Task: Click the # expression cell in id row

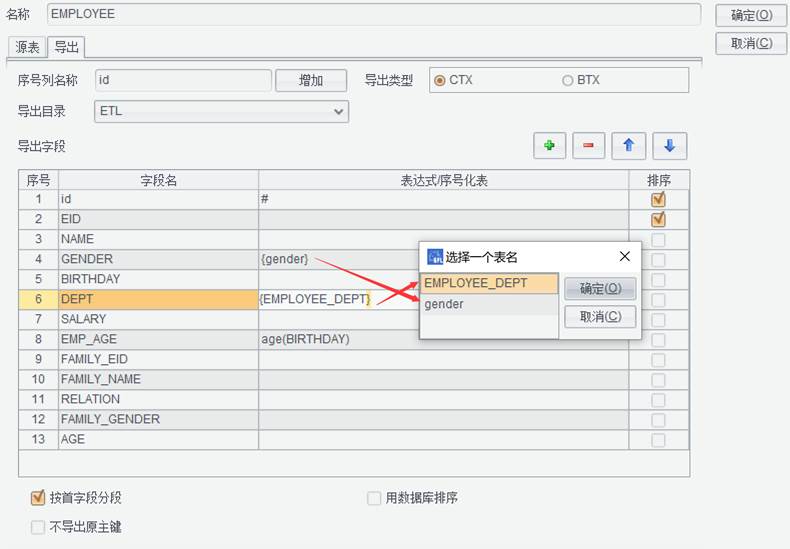Action: click(443, 199)
